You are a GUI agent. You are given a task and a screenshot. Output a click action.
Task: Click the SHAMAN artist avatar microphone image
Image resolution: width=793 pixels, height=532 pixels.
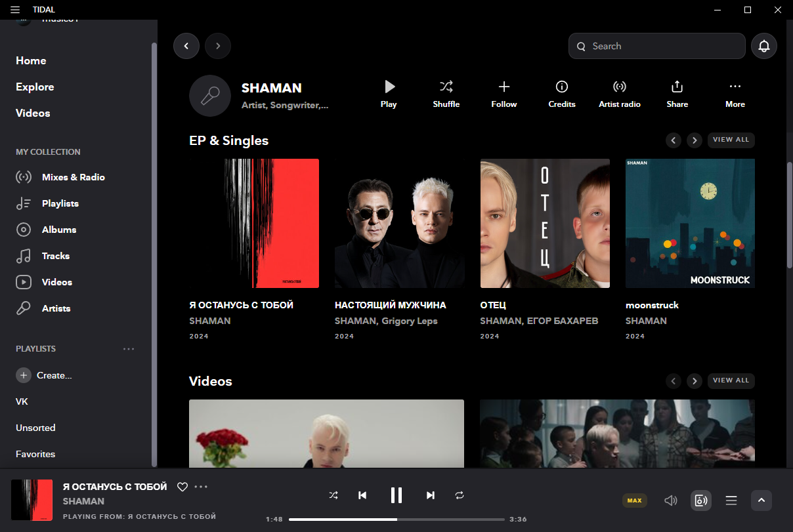tap(210, 96)
